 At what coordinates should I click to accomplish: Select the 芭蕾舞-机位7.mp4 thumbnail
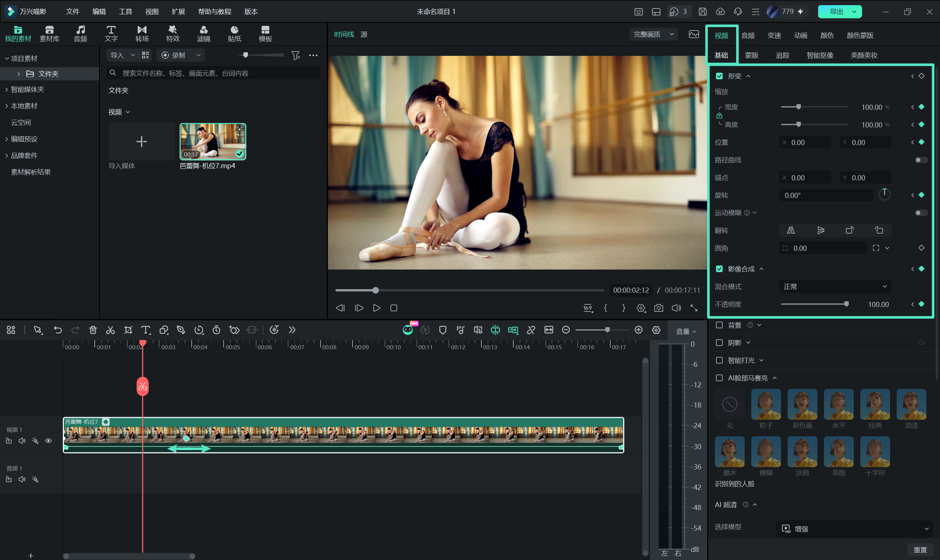click(x=213, y=141)
